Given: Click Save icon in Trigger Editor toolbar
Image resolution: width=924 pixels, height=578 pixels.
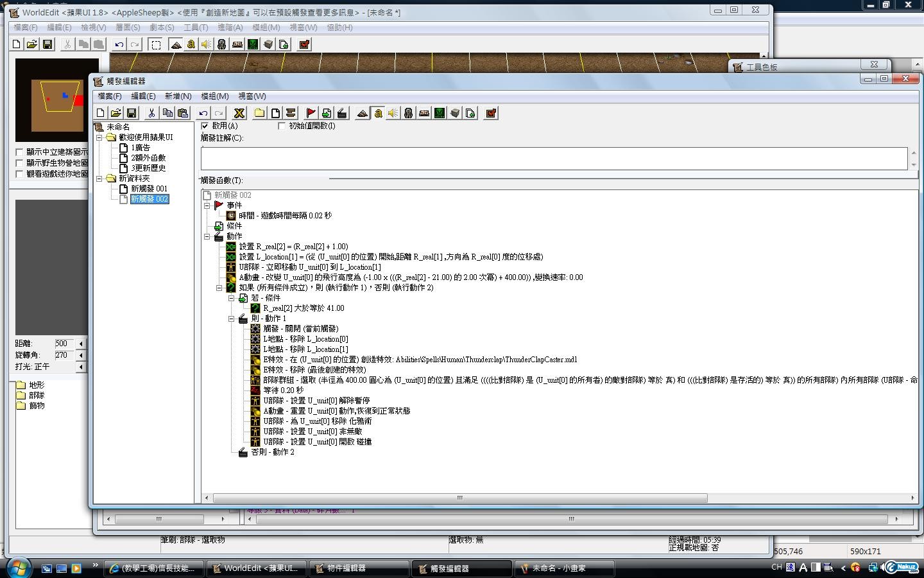Looking at the screenshot, I should [x=132, y=113].
